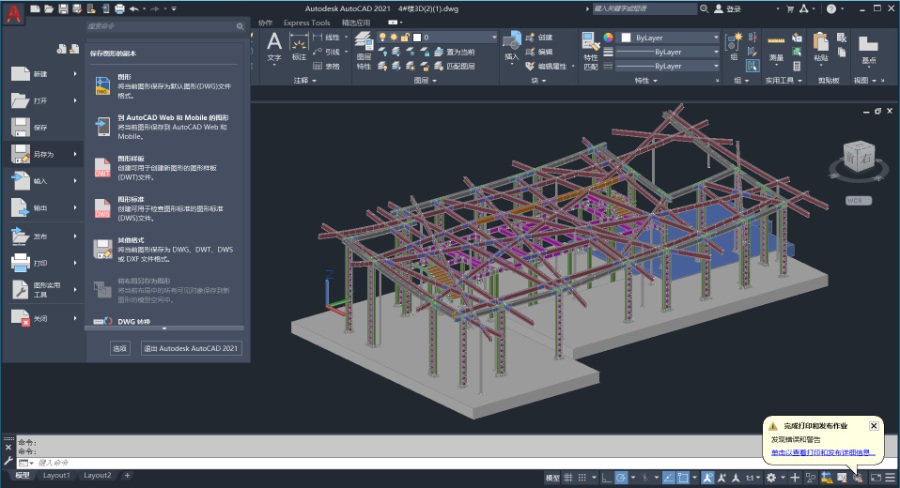Open the plot and publish details link
This screenshot has width=900, height=488.
pyautogui.click(x=823, y=452)
